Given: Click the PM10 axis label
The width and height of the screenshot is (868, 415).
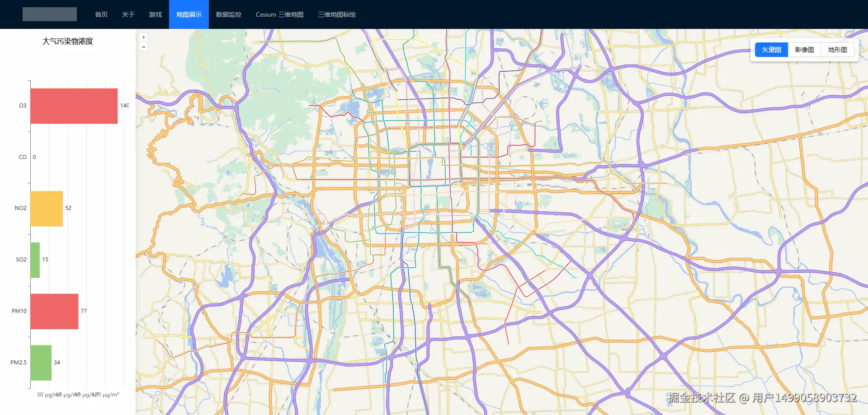Looking at the screenshot, I should (19, 311).
